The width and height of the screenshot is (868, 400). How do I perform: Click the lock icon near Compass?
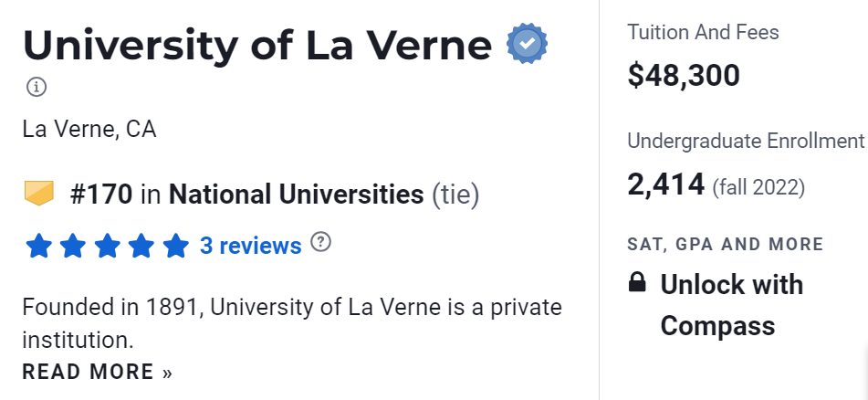[638, 284]
